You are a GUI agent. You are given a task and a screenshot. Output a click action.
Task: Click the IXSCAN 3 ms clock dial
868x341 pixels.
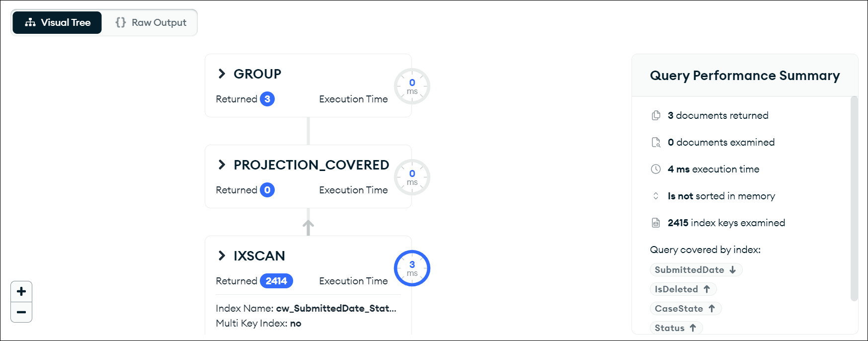[412, 268]
